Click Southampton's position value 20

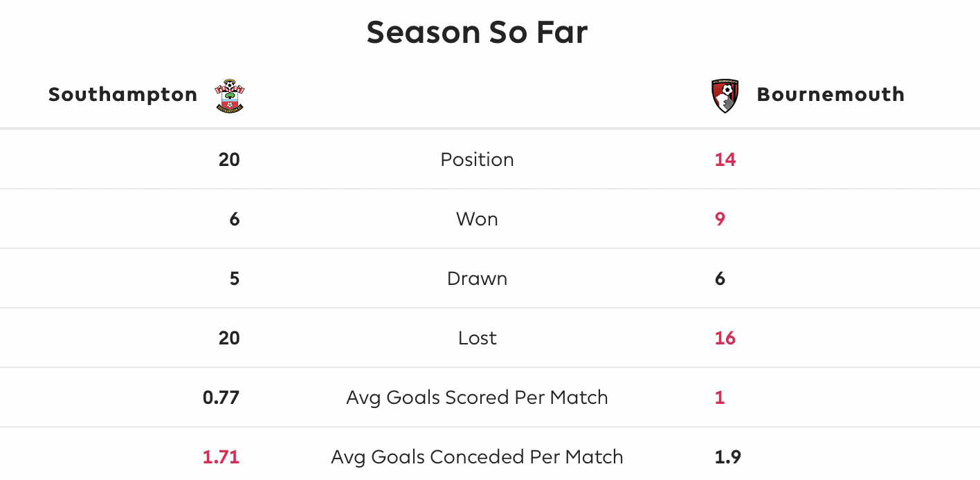click(229, 160)
